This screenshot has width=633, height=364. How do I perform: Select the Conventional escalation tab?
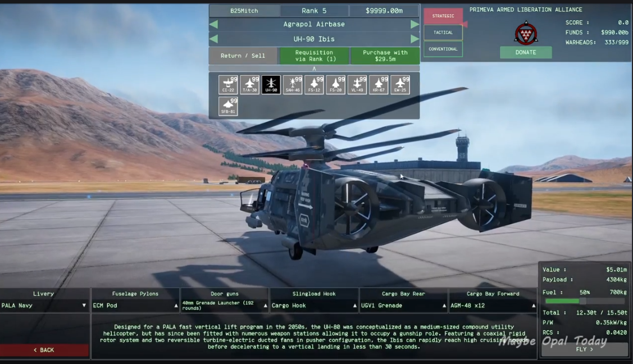click(x=443, y=49)
